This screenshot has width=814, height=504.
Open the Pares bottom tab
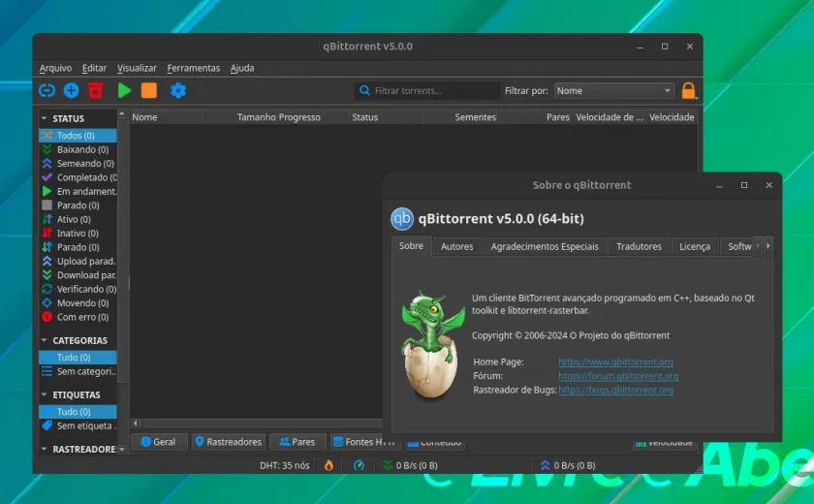297,442
